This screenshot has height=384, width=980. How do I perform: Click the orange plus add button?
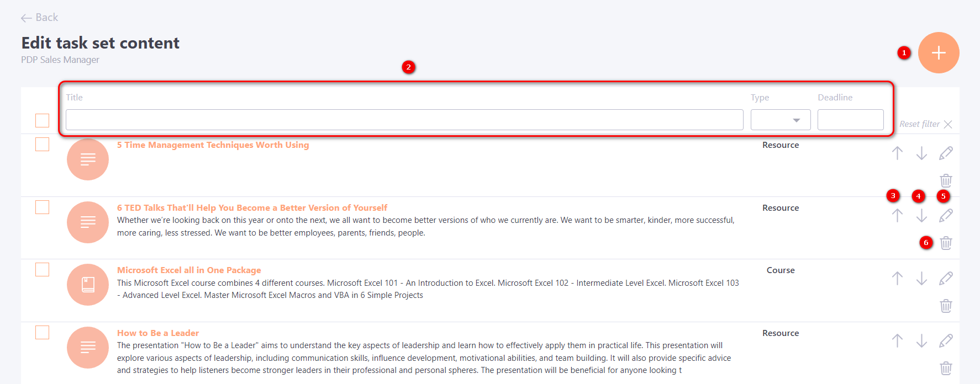tap(938, 52)
